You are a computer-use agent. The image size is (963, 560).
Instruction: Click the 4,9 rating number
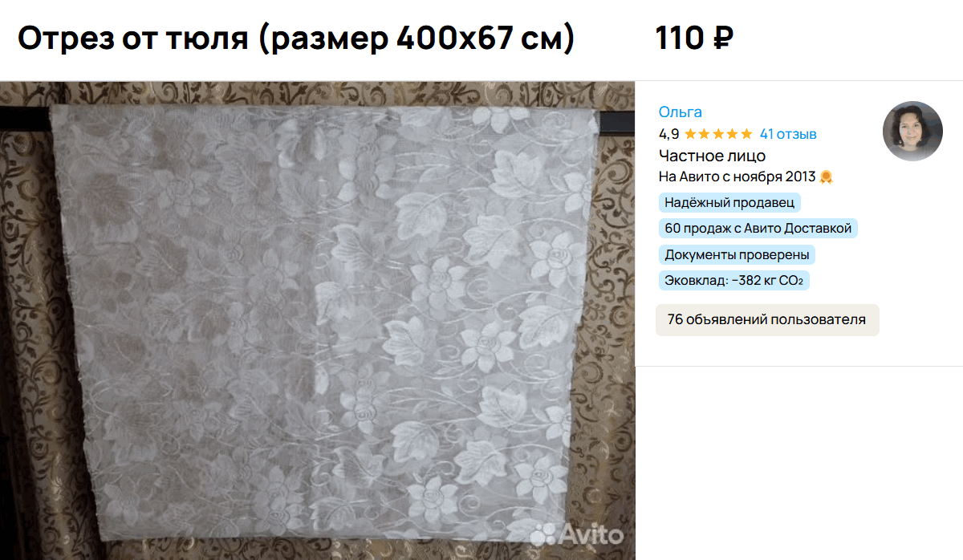(669, 134)
